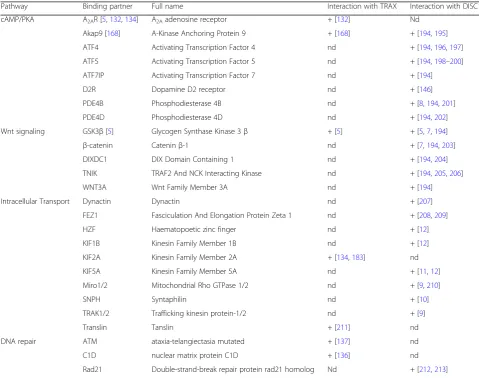Open citation 212 in the Rad21 row
The height and width of the screenshot is (378, 479).
(425, 369)
